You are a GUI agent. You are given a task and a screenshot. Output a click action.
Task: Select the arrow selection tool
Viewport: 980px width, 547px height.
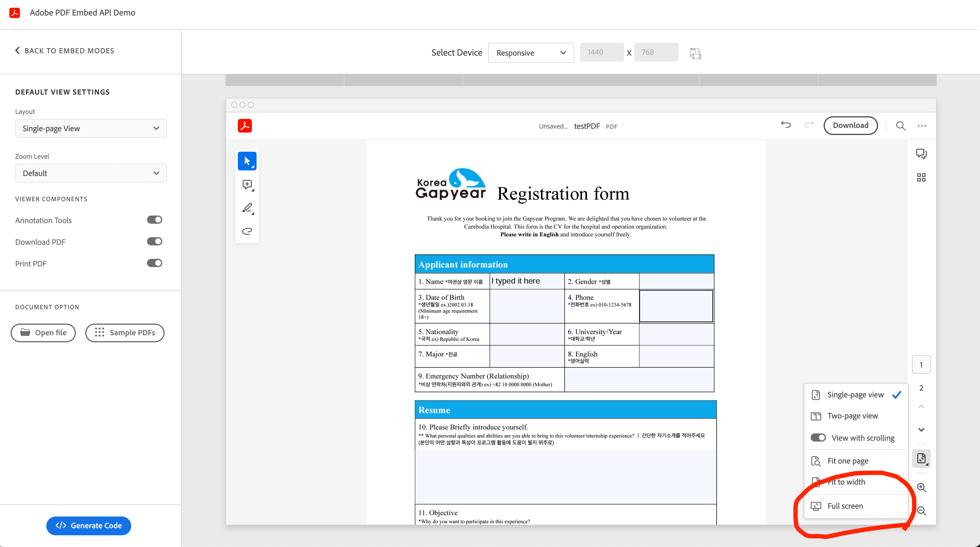247,161
